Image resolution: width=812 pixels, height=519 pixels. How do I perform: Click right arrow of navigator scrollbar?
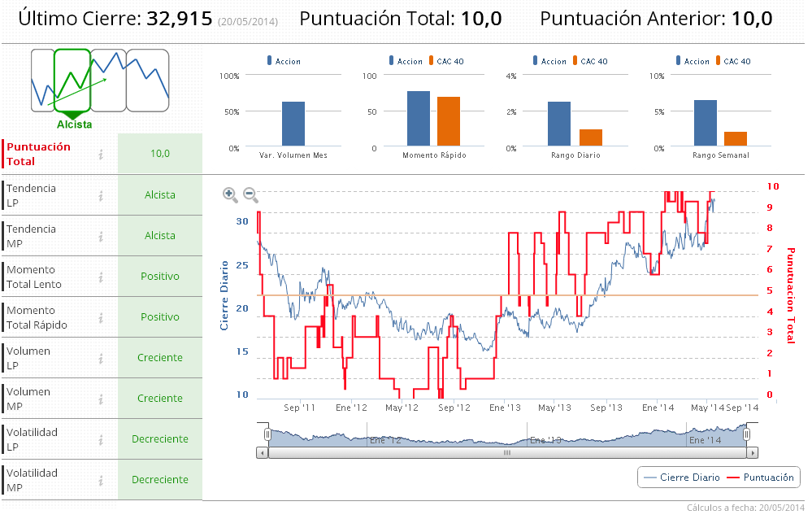pos(752,453)
